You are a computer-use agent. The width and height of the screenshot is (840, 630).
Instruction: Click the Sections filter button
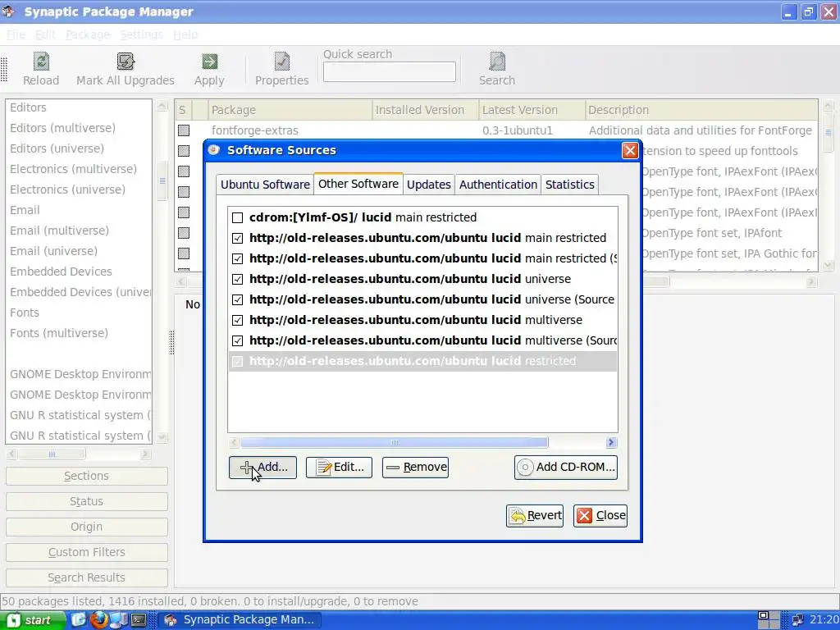pos(86,476)
